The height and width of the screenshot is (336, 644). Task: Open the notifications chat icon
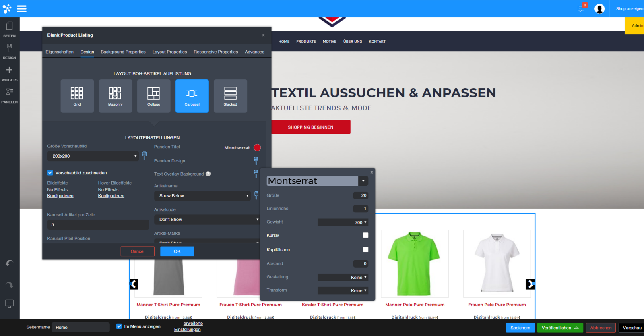[x=581, y=8]
